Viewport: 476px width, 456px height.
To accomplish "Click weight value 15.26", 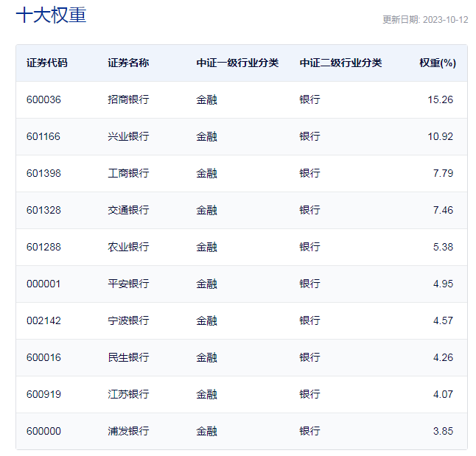I will click(441, 99).
